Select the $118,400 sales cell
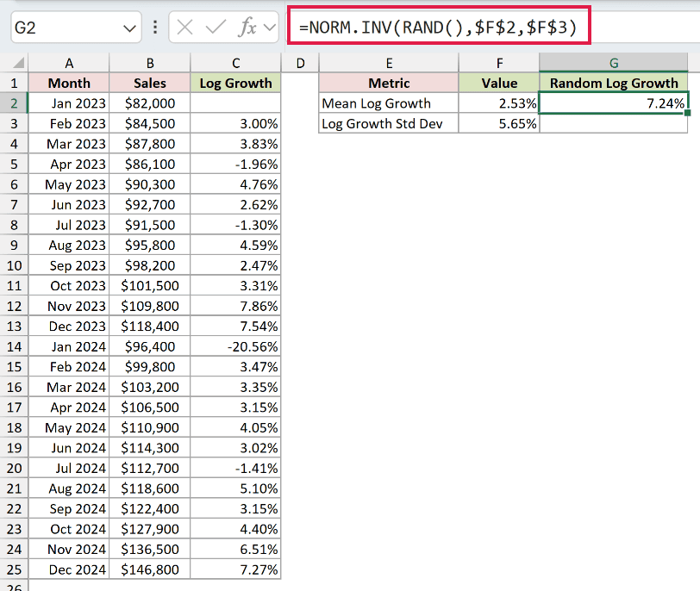This screenshot has width=700, height=591. (x=150, y=326)
